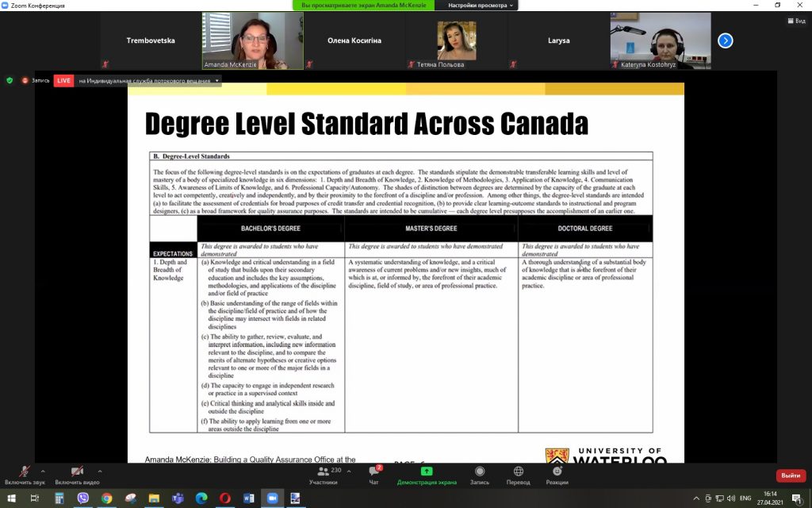Select Олена Косигіна's participant tile
The height and width of the screenshot is (508, 812).
point(354,40)
